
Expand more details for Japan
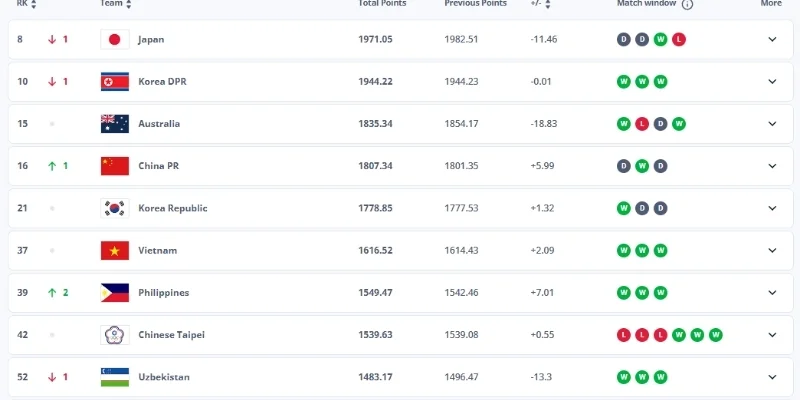tap(771, 39)
